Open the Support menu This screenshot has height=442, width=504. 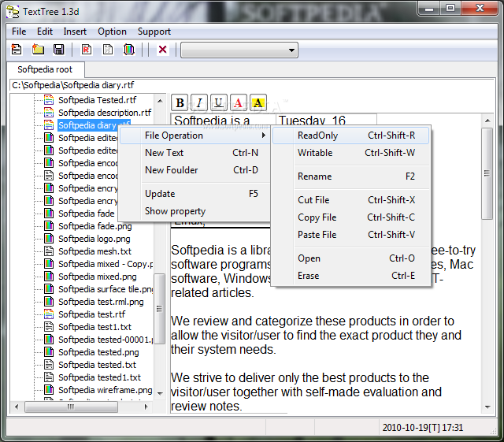pyautogui.click(x=154, y=32)
